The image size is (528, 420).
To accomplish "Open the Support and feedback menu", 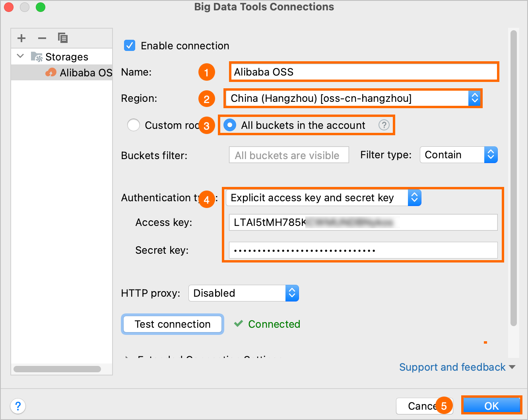I will (x=457, y=367).
